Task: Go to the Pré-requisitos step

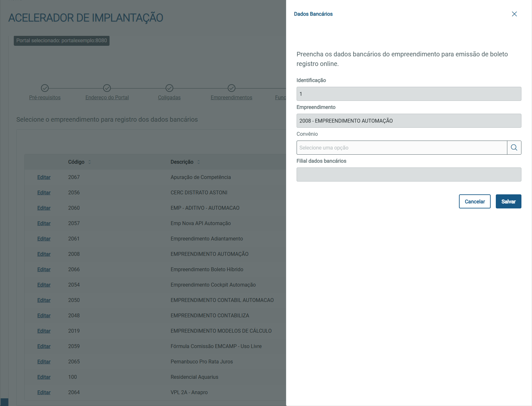Action: pos(45,98)
